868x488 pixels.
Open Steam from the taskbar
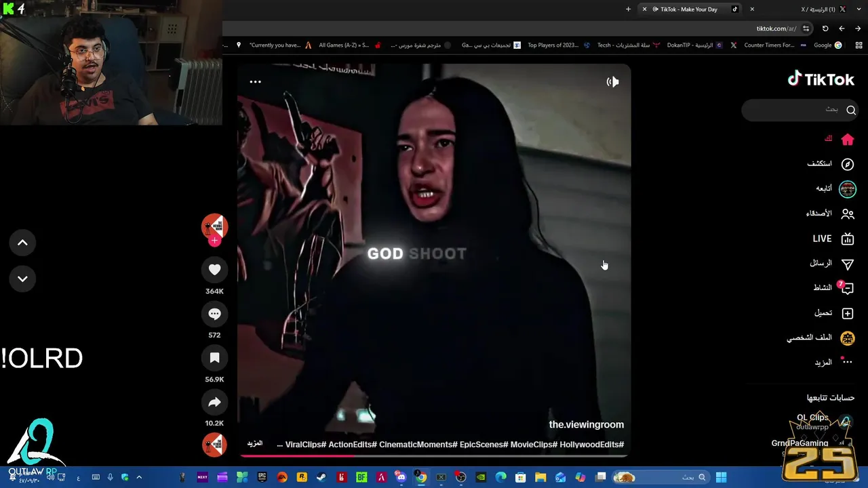321,477
